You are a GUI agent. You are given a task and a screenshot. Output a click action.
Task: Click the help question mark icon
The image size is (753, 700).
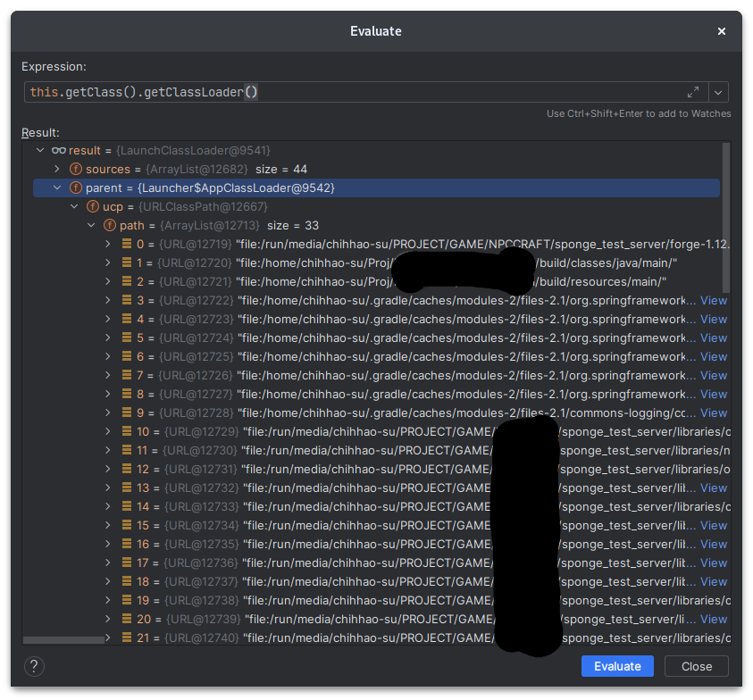coord(34,666)
